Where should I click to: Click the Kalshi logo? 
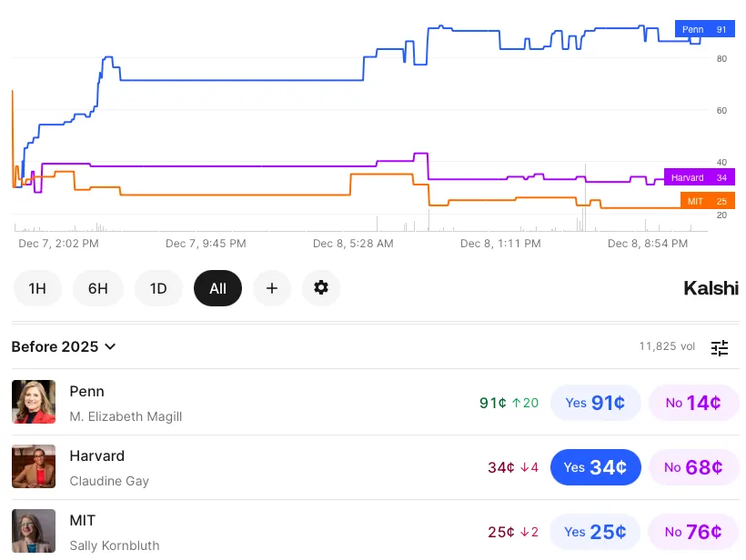click(x=711, y=288)
